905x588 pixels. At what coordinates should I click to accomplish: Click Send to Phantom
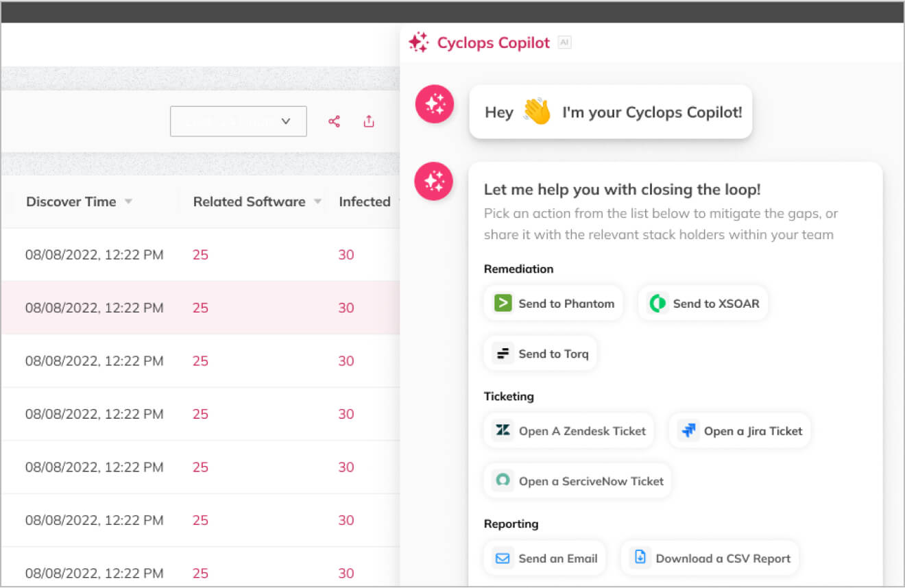point(553,302)
